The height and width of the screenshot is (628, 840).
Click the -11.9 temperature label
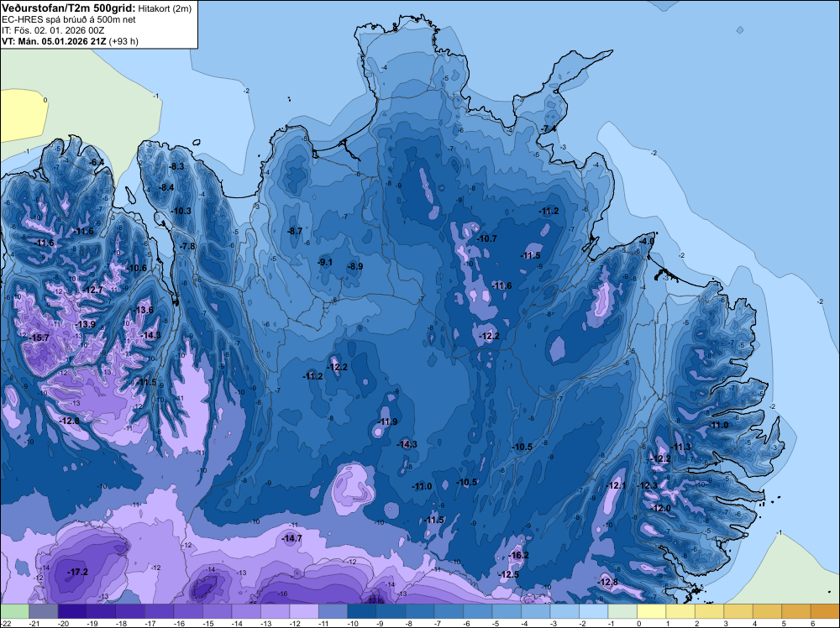(387, 421)
